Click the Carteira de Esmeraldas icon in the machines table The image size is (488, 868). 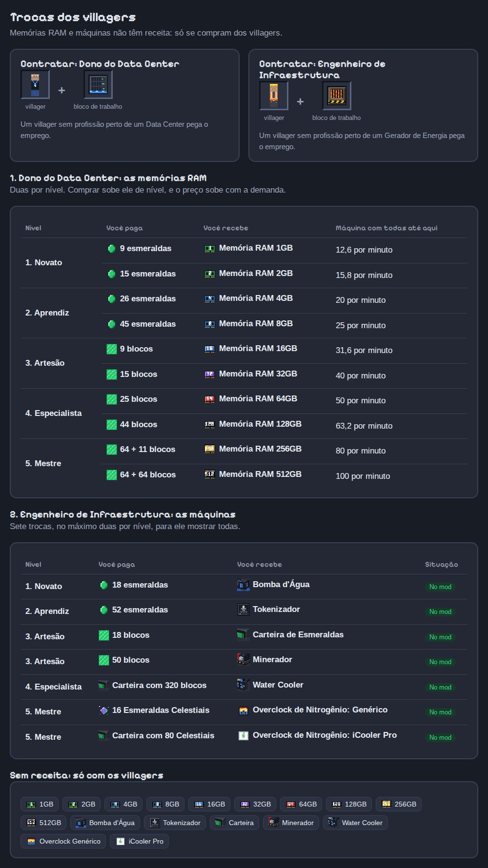click(x=243, y=635)
